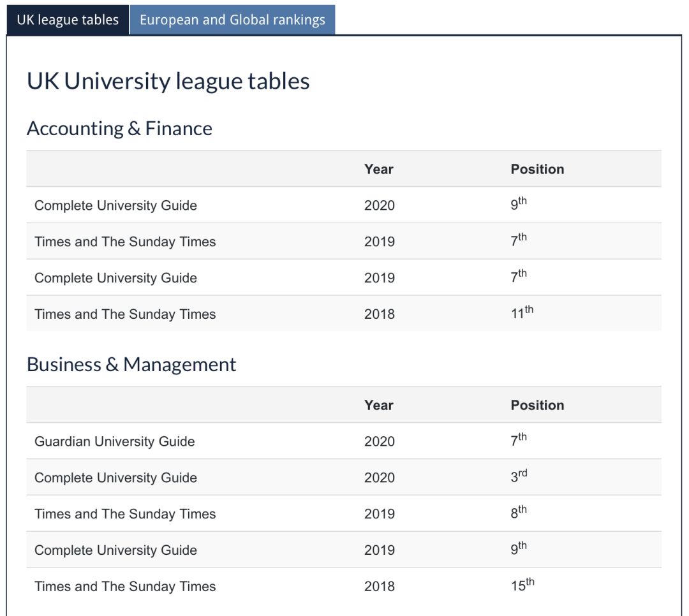Click Accounting & Finance's 2019 Times and Sunday Times label
The image size is (689, 616).
pos(125,242)
